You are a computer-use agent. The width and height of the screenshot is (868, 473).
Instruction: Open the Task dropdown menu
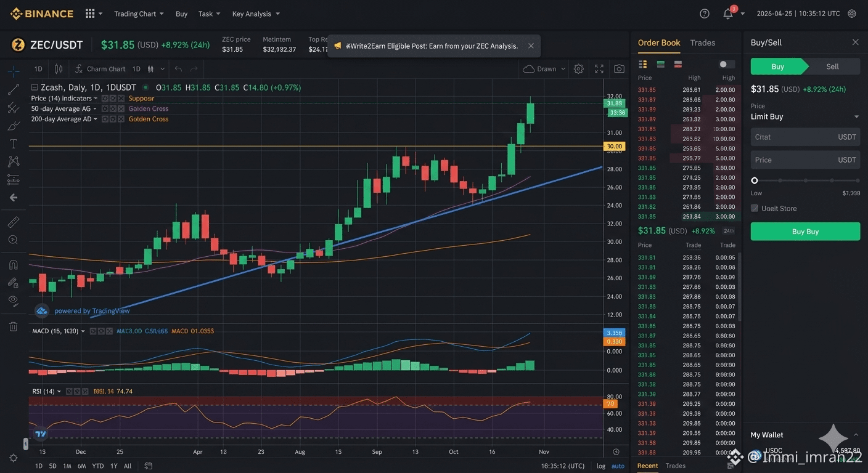click(x=209, y=14)
